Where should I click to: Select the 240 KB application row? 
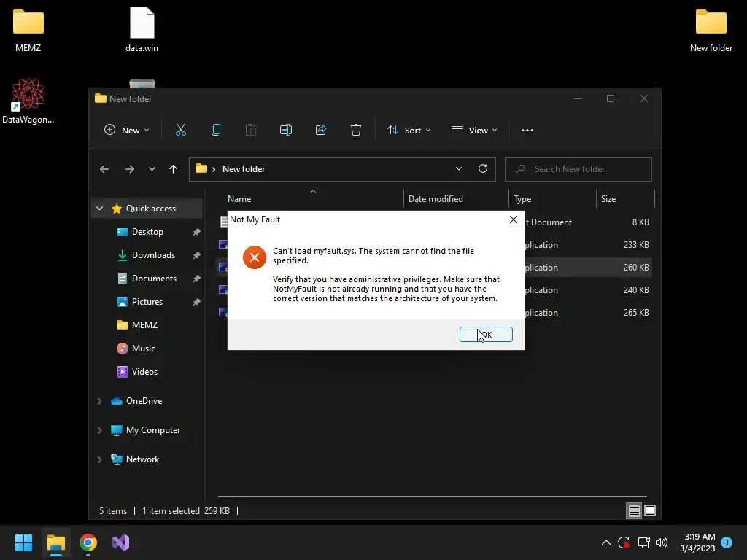(x=435, y=290)
